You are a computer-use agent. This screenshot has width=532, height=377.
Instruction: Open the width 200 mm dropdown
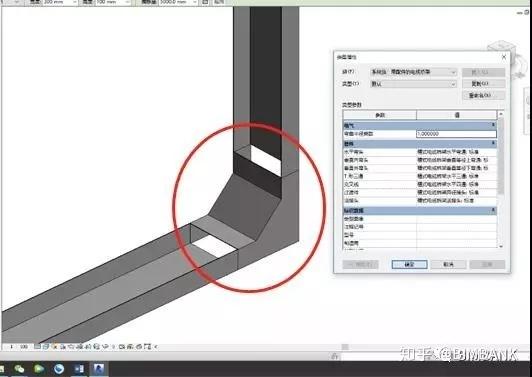[59, 2]
